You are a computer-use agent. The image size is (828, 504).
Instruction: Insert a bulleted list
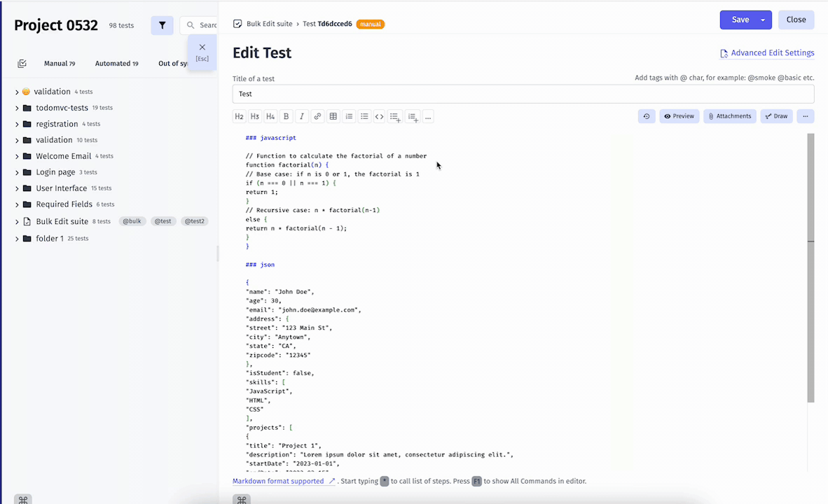[364, 117]
